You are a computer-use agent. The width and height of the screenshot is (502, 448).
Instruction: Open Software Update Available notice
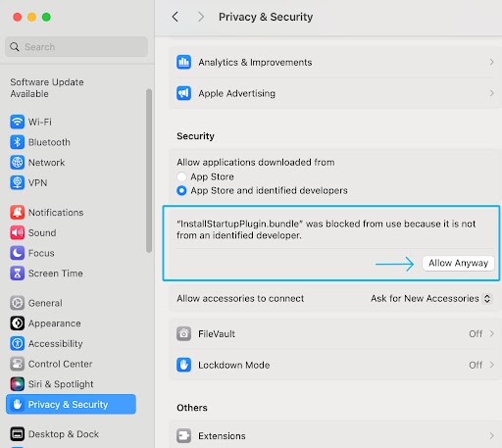47,88
